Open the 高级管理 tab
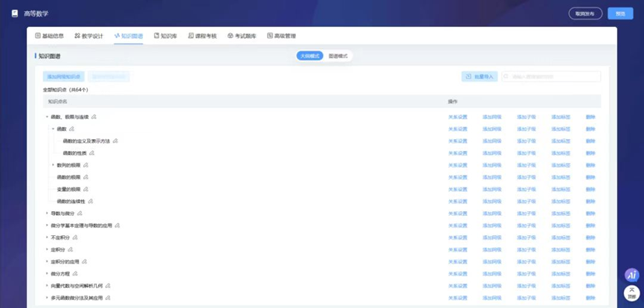Image resolution: width=644 pixels, height=308 pixels. coord(281,36)
